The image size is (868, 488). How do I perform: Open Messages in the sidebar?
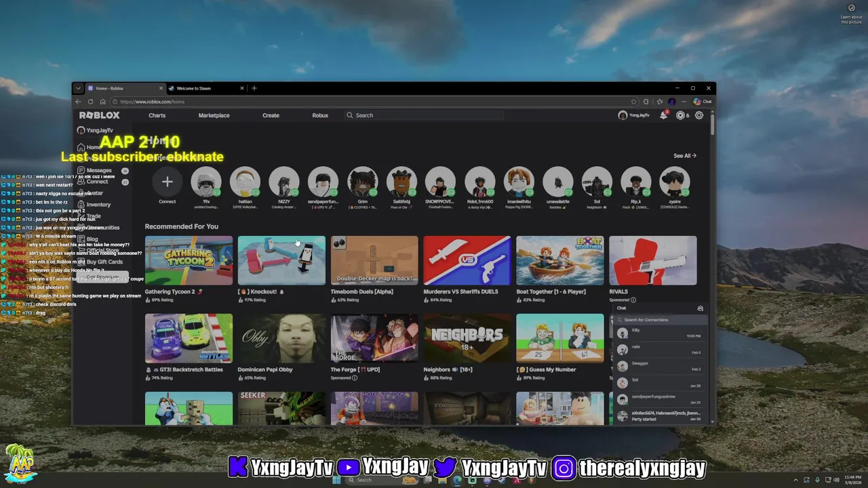pyautogui.click(x=99, y=170)
